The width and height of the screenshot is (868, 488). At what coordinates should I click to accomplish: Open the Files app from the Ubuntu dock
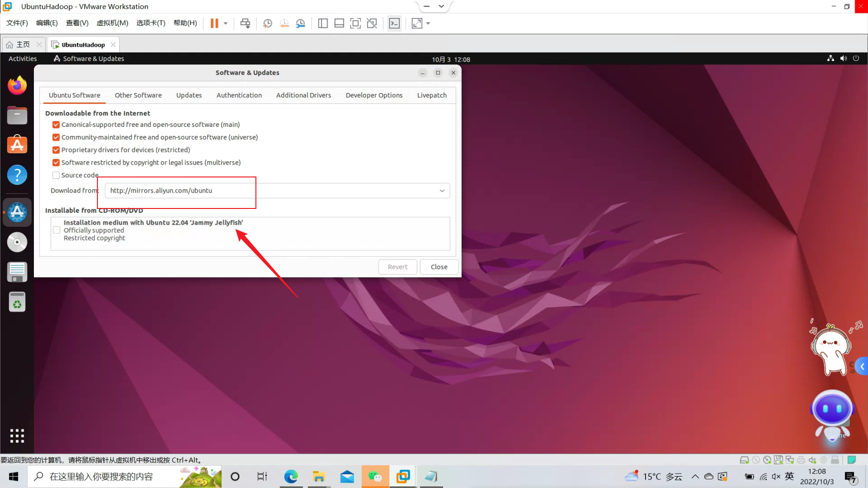(x=17, y=115)
